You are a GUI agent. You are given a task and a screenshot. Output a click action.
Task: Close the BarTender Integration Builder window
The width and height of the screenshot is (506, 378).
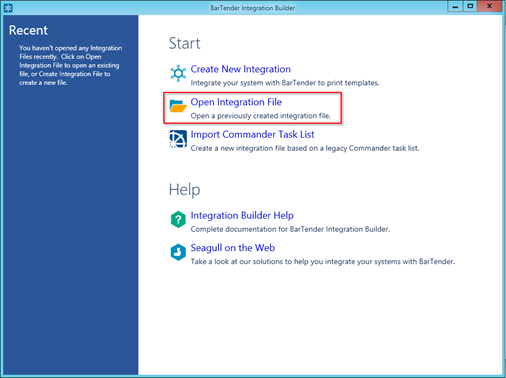(x=490, y=6)
